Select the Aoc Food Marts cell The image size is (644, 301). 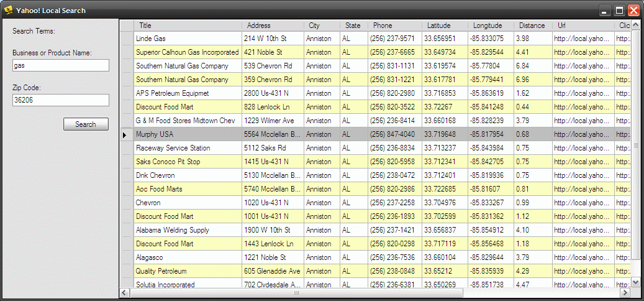(188, 189)
